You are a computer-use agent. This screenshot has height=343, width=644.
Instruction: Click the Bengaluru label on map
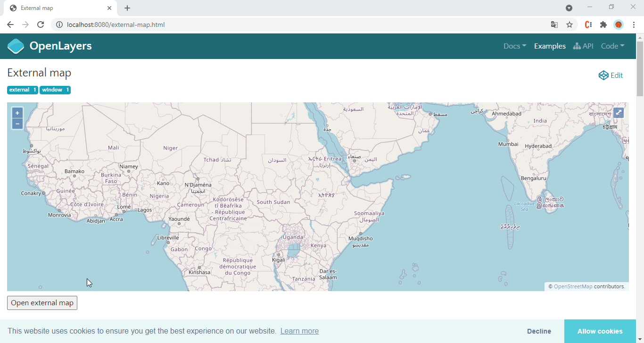[x=533, y=178]
